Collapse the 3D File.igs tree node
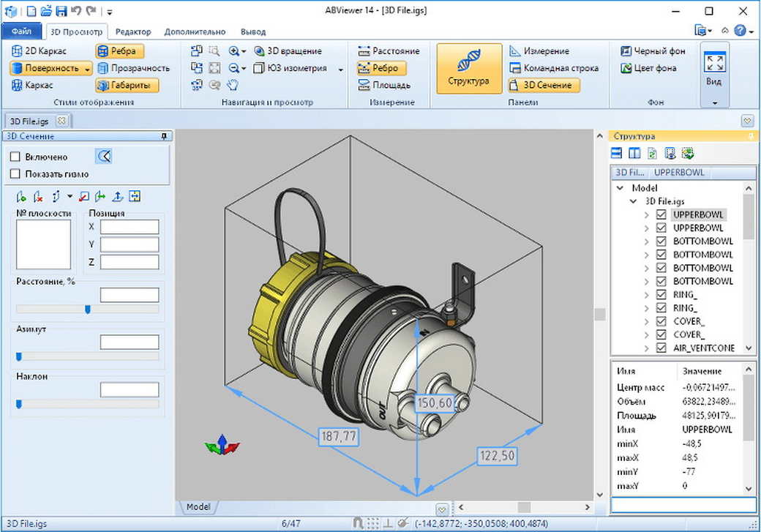Screen dimensions: 761x532 (634, 201)
